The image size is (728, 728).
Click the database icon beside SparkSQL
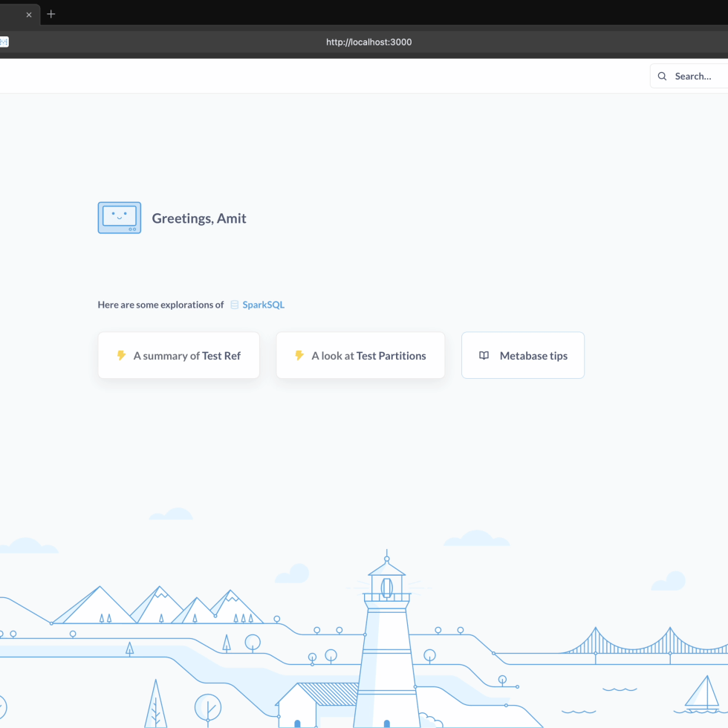[x=235, y=305]
